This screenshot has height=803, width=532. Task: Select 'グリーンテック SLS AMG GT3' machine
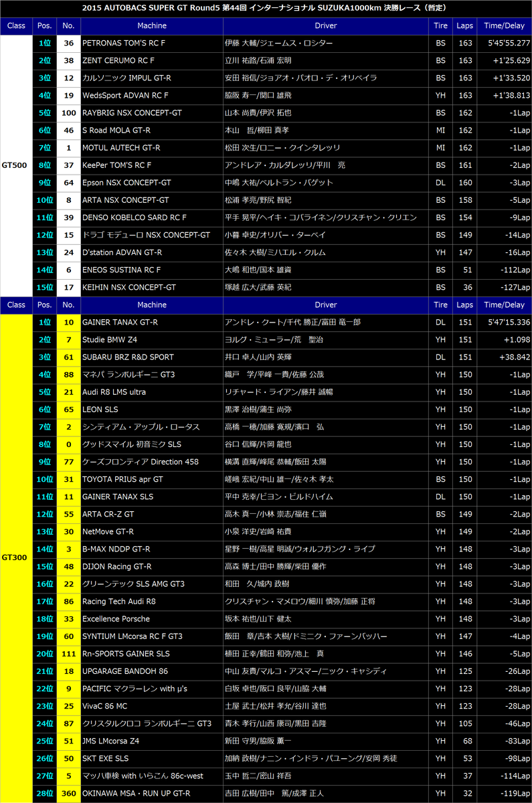151,584
